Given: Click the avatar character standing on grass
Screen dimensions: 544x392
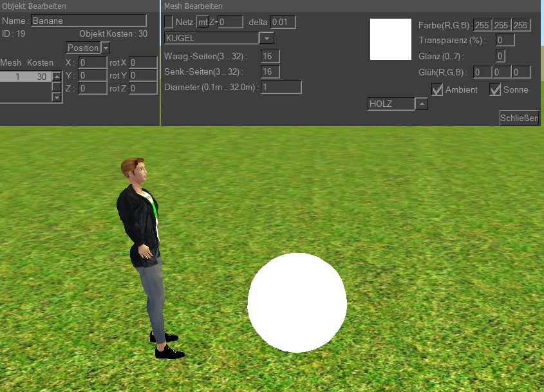Looking at the screenshot, I should click(144, 251).
